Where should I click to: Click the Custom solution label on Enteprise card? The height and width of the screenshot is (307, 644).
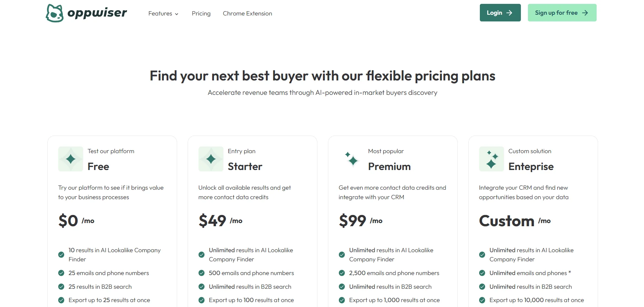click(530, 151)
